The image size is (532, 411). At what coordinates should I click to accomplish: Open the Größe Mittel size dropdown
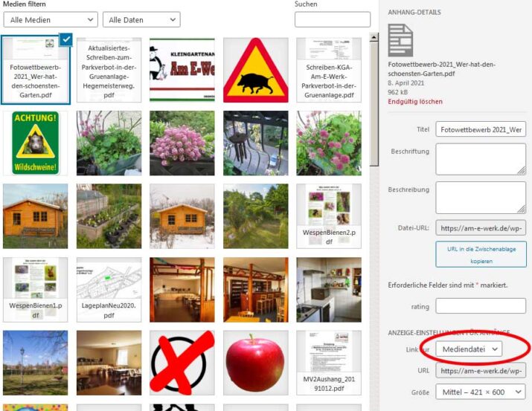(x=481, y=392)
